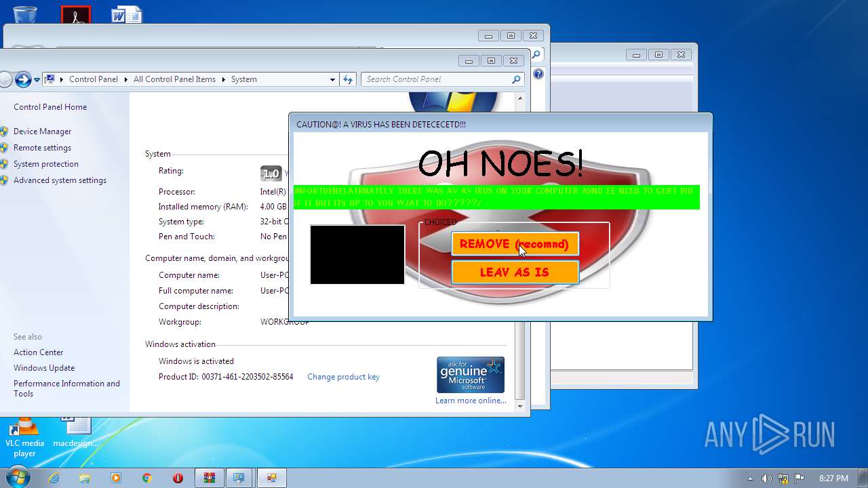Screen dimensions: 868x488
Task: Click scroll down arrow in System window
Action: point(520,406)
